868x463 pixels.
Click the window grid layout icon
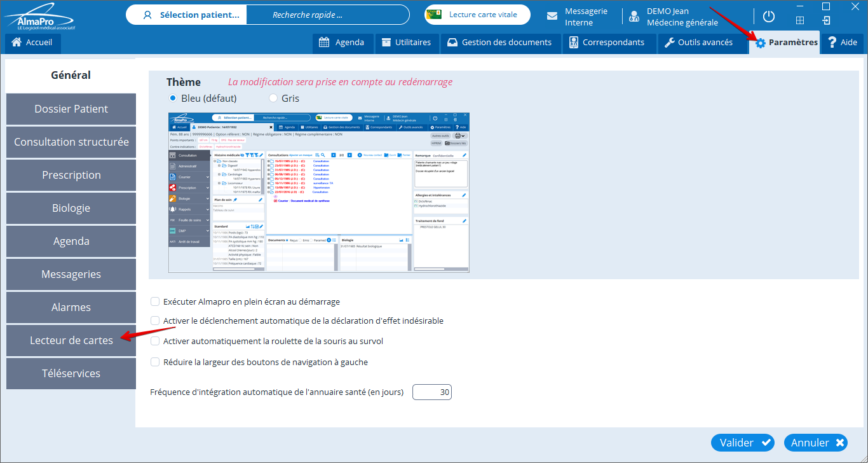point(800,20)
